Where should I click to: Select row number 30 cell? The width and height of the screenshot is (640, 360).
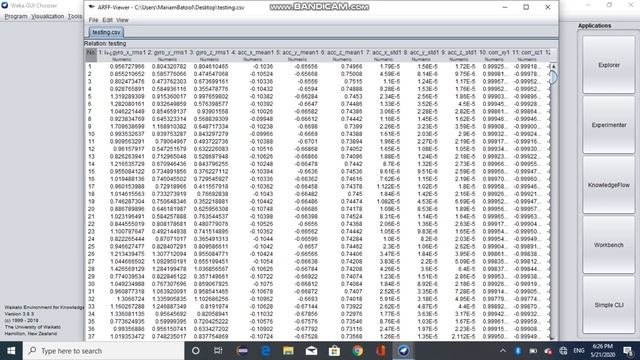coord(91,284)
